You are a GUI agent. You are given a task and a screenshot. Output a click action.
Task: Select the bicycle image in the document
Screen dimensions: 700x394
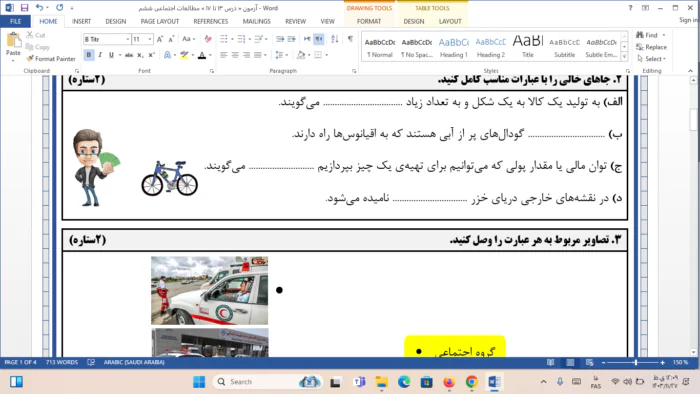170,178
